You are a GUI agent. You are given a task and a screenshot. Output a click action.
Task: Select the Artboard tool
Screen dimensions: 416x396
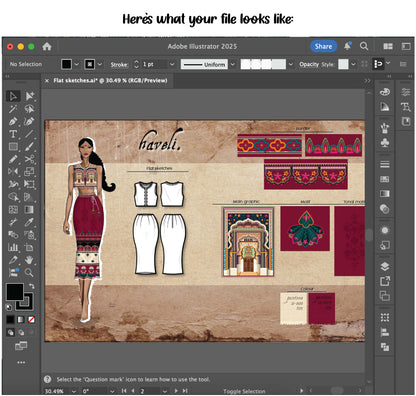pos(30,247)
